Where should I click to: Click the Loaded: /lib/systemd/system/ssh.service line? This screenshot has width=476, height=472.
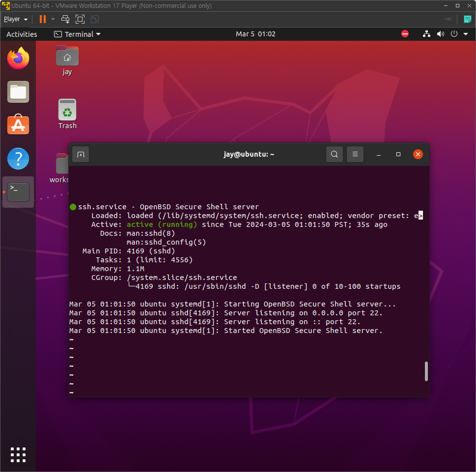[x=257, y=216]
